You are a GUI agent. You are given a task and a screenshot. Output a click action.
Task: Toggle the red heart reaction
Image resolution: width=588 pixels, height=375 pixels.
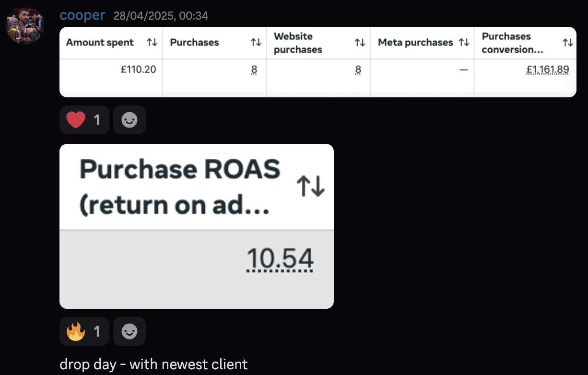pos(84,119)
